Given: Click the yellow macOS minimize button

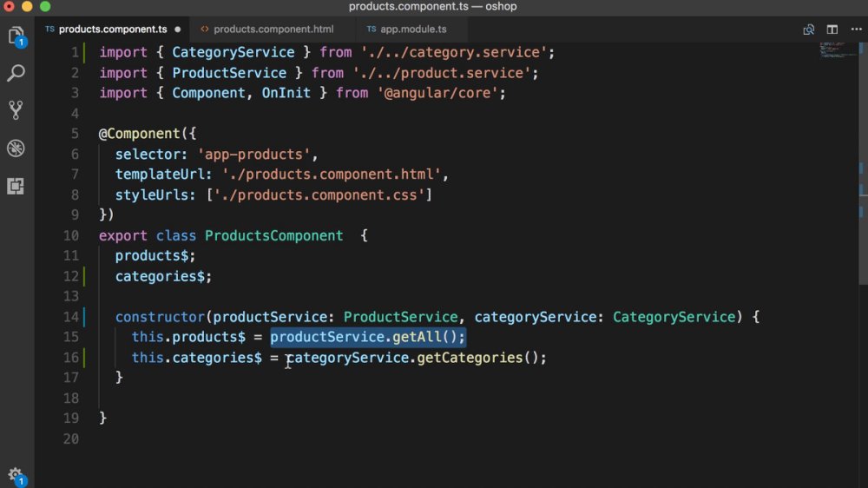Looking at the screenshot, I should pos(27,7).
